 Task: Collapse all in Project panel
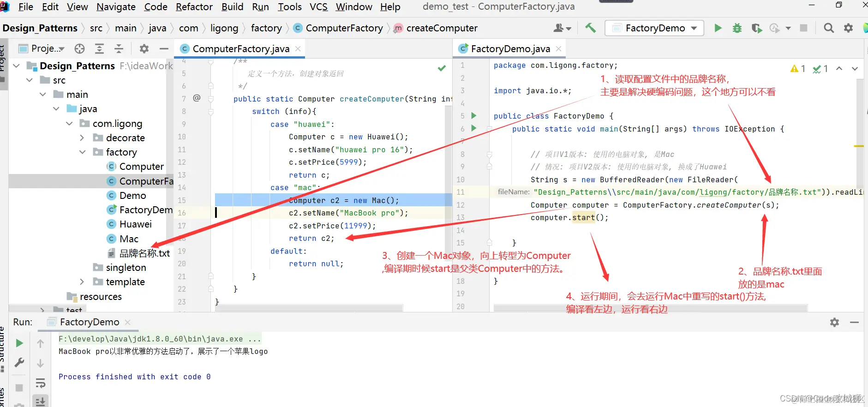click(119, 48)
